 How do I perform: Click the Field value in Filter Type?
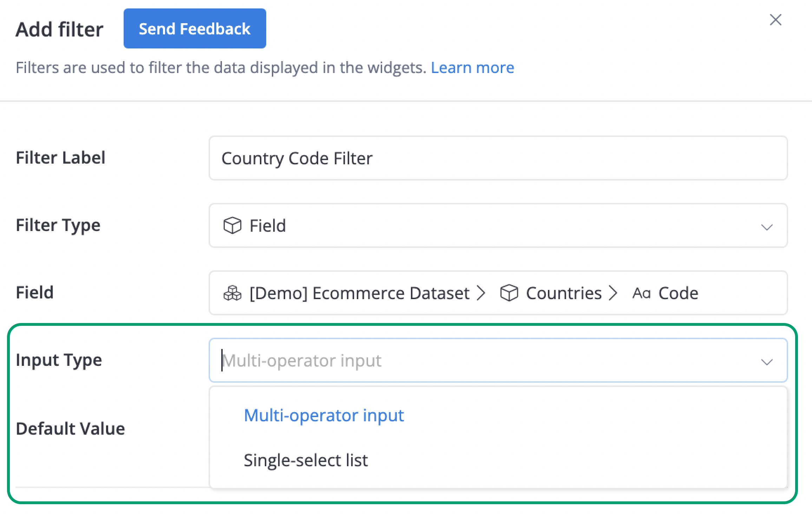point(268,225)
